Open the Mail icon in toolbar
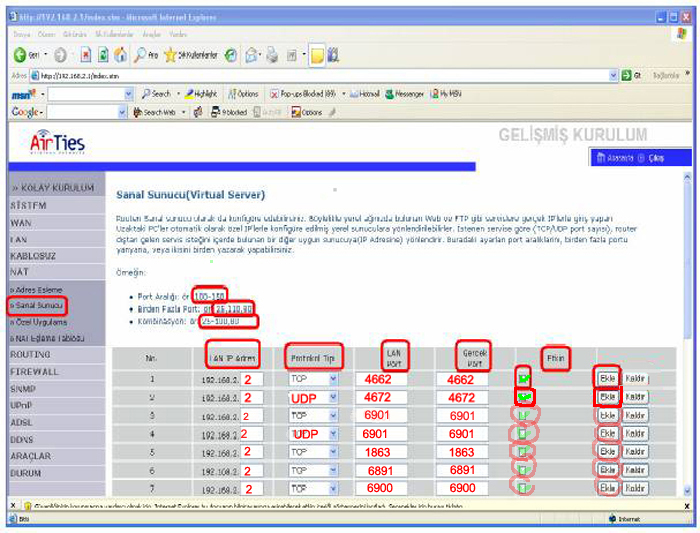The image size is (700, 533). coord(251,55)
